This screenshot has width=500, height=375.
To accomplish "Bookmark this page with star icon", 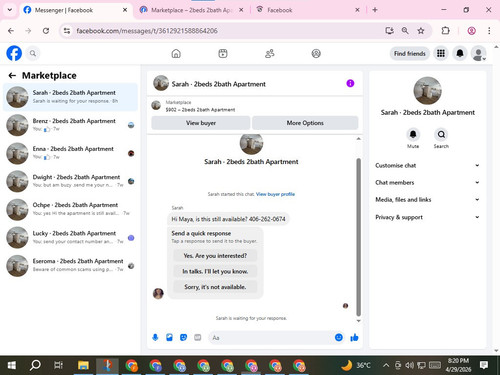I will [x=421, y=31].
